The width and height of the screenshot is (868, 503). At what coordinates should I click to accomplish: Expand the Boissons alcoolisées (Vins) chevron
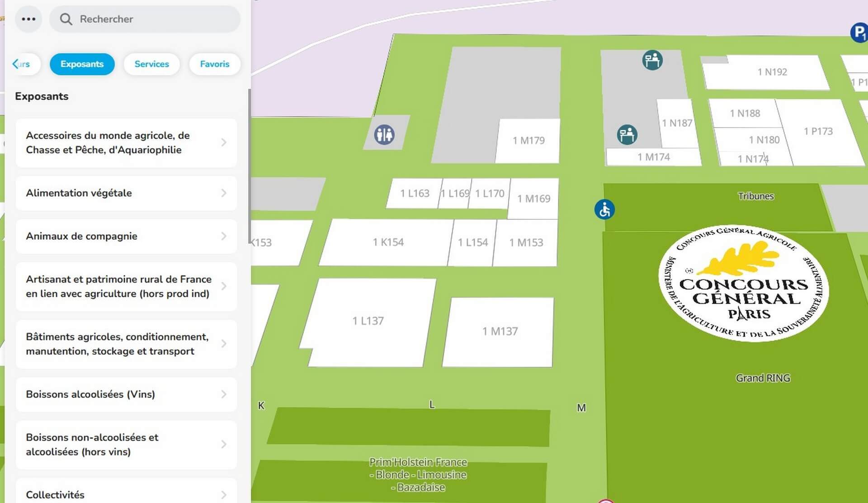[x=224, y=394]
